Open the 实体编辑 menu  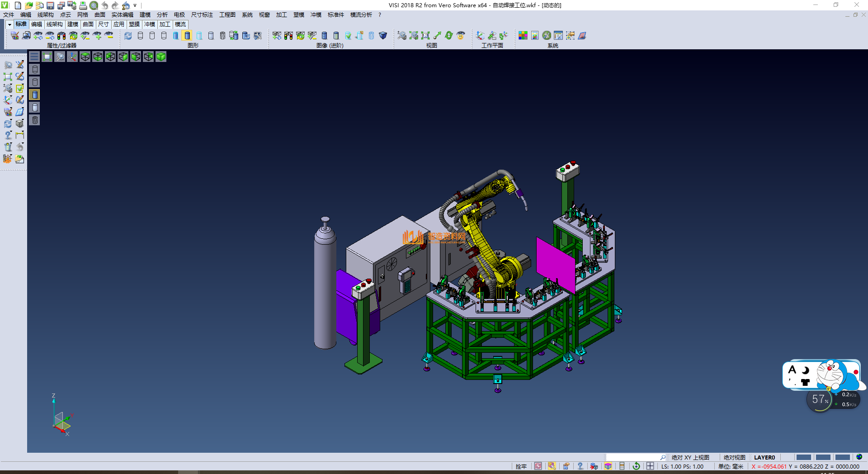click(x=122, y=15)
